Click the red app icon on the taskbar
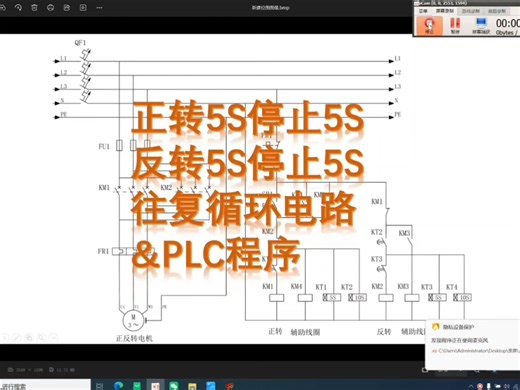520x390 pixels. point(229,386)
